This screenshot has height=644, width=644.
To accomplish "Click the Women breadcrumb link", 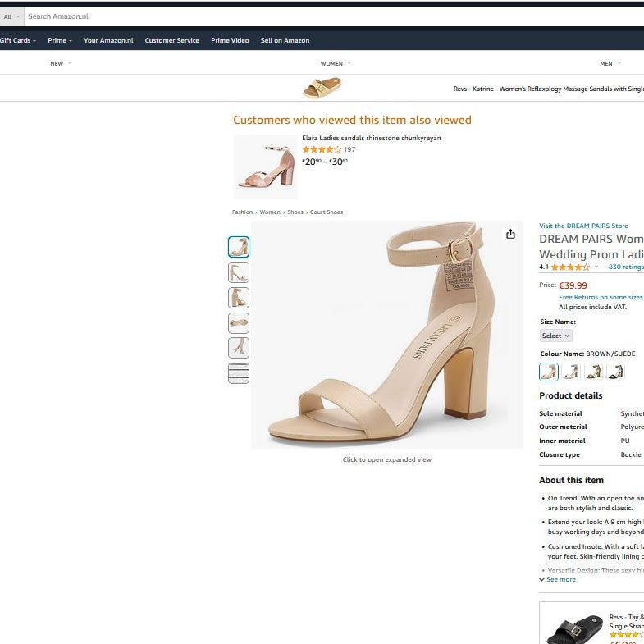I will [x=270, y=212].
